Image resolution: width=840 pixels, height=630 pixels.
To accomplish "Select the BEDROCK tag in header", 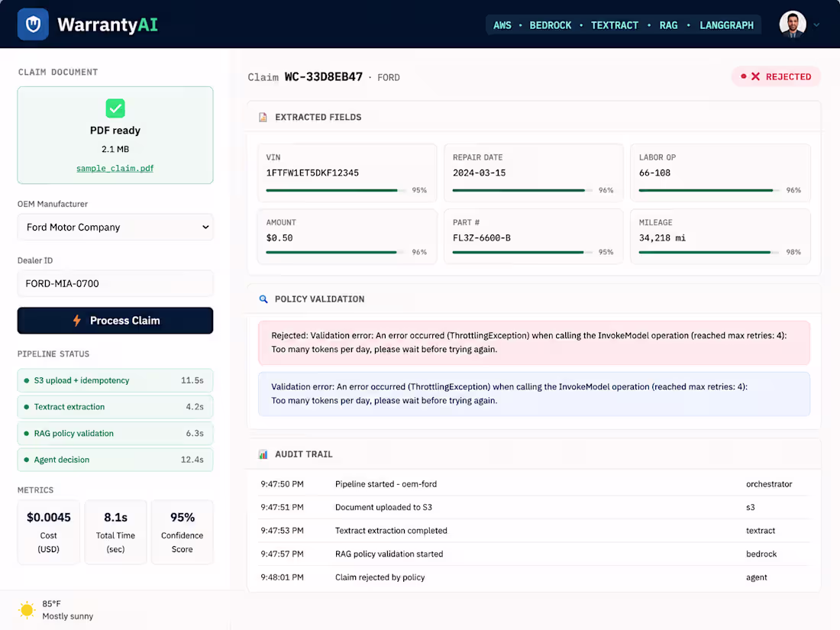I will pyautogui.click(x=550, y=25).
